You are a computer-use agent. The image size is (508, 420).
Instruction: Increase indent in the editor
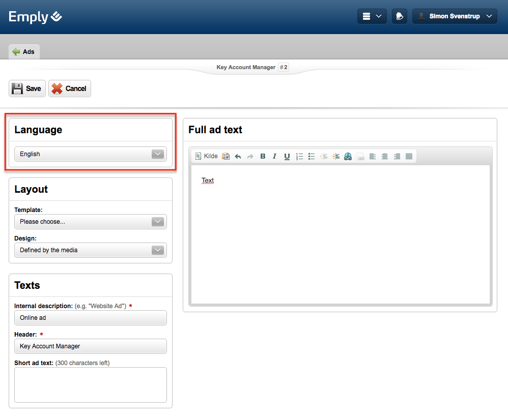click(x=336, y=156)
